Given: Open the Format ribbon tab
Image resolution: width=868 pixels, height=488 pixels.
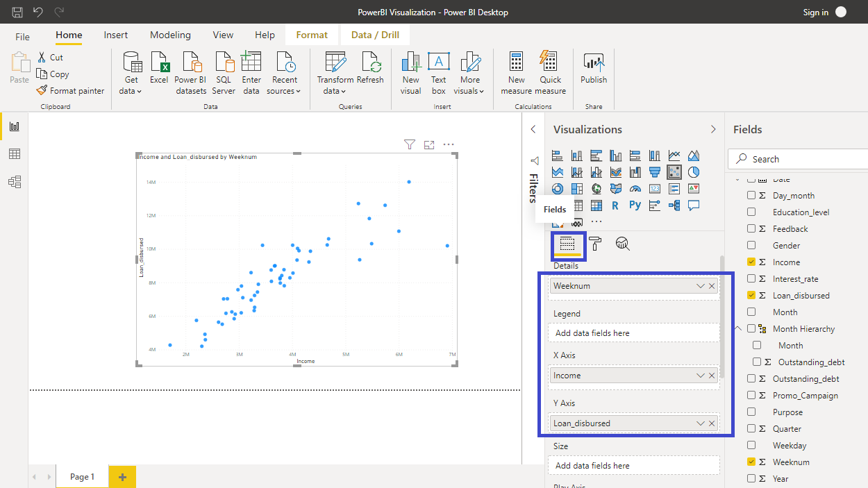Looking at the screenshot, I should coord(312,35).
